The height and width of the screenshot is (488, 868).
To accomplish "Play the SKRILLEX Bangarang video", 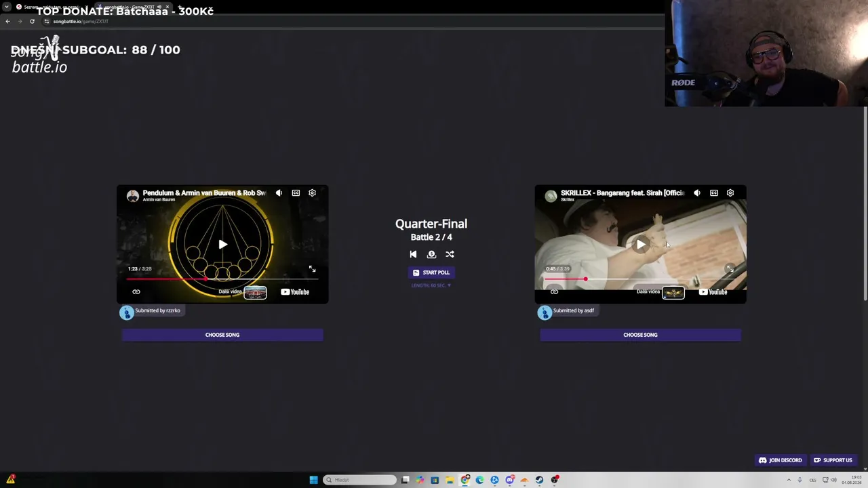I will [x=641, y=245].
